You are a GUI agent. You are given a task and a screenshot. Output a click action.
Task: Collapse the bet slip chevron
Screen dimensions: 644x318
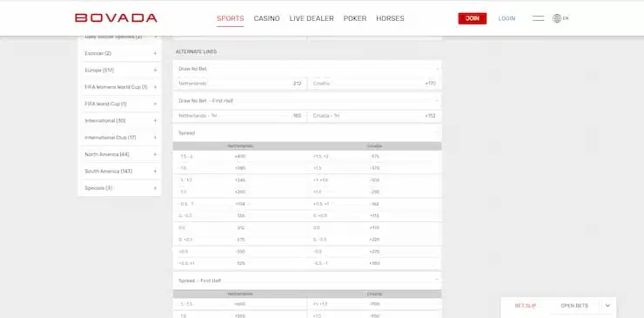(x=607, y=306)
